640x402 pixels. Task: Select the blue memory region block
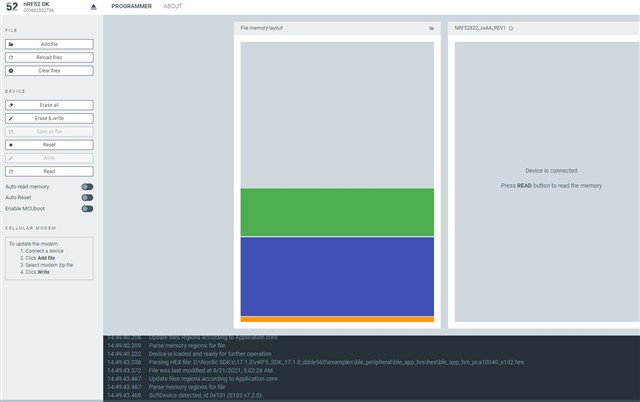[337, 276]
